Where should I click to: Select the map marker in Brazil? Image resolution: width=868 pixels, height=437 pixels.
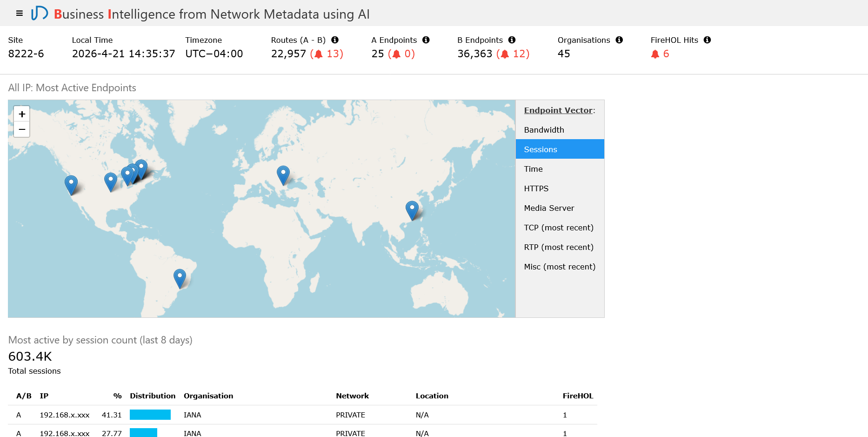pos(180,278)
